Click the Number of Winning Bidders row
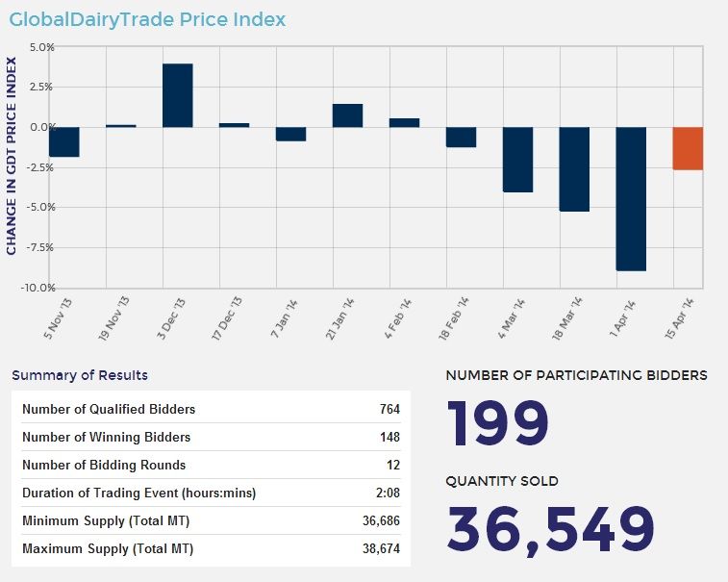 [211, 437]
